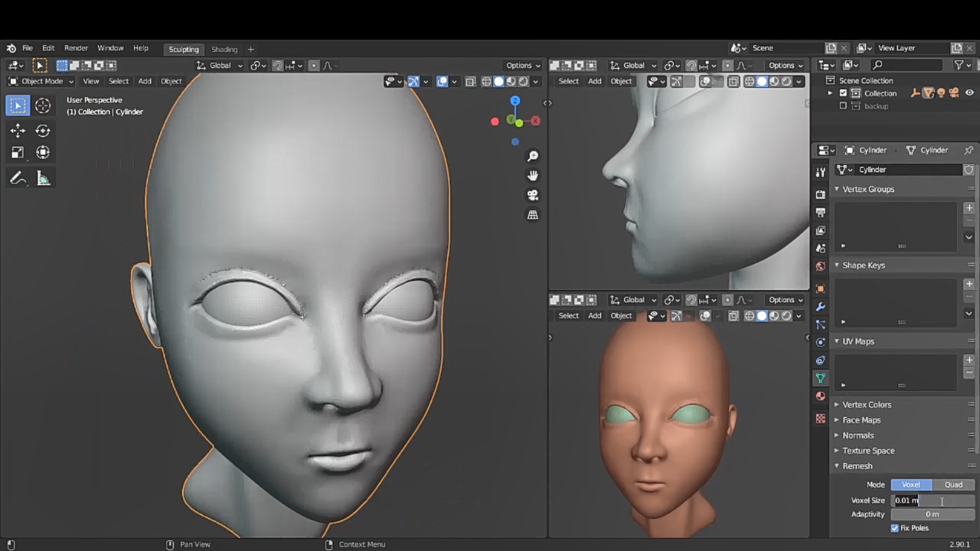
Task: Select Voxel remesh mode button
Action: (911, 484)
